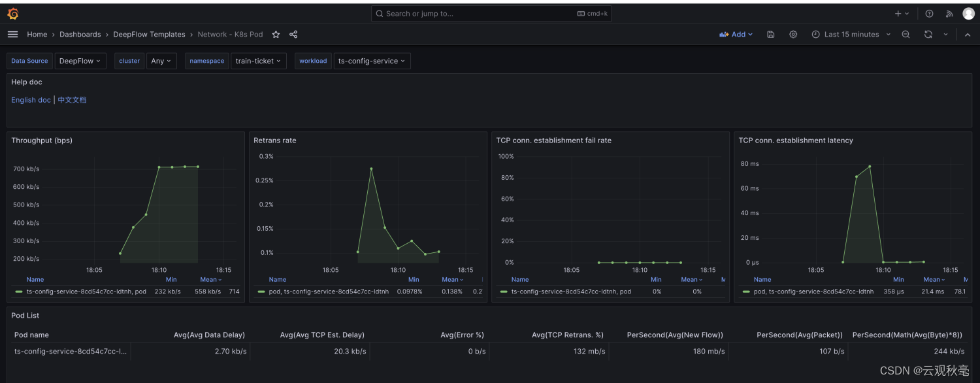
Task: Star this dashboard as favorite
Action: (276, 35)
